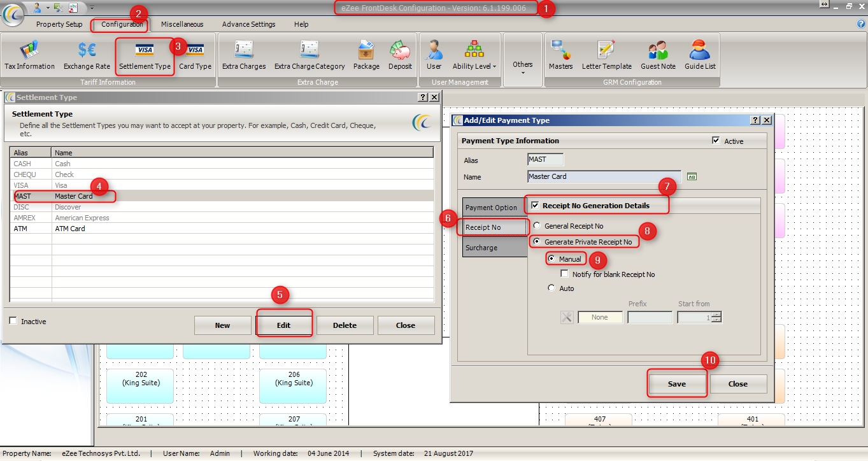Open Letter Template
The image size is (868, 461).
tap(607, 55)
